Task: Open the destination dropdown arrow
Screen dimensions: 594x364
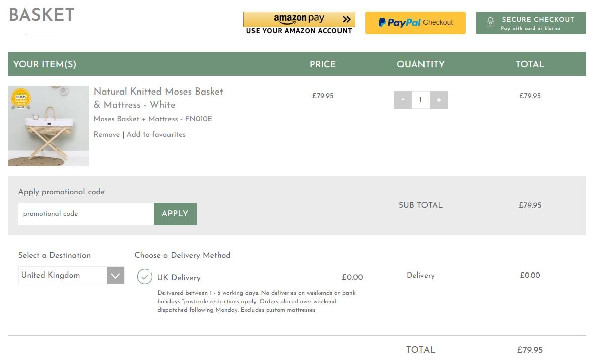Action: pos(116,276)
